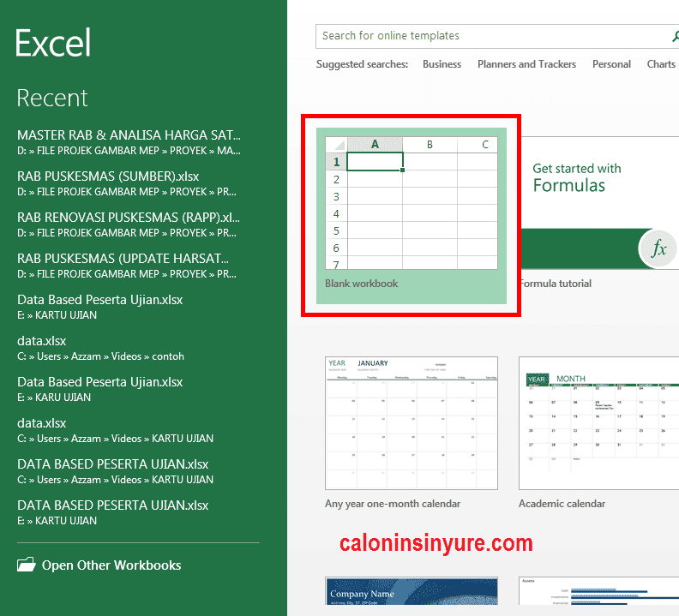
Task: Open recent file MASTER RAB & ANALISA HARGA SAT...
Action: pyautogui.click(x=129, y=142)
